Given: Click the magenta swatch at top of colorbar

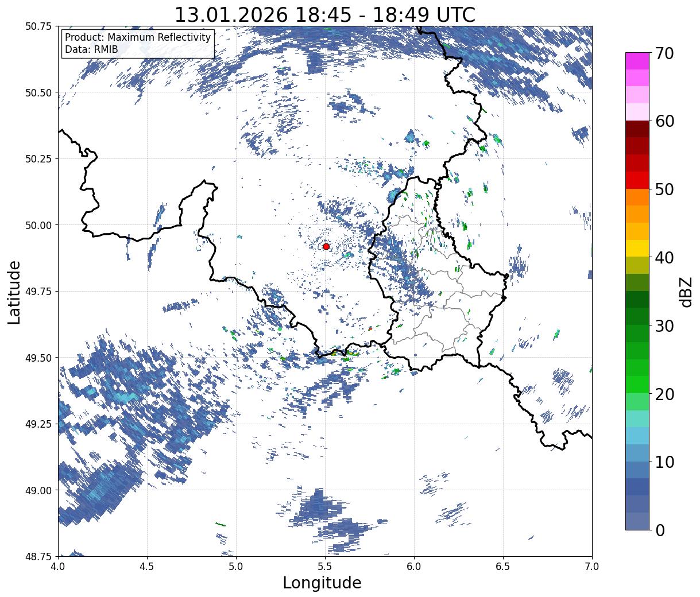Looking at the screenshot, I should tap(637, 61).
